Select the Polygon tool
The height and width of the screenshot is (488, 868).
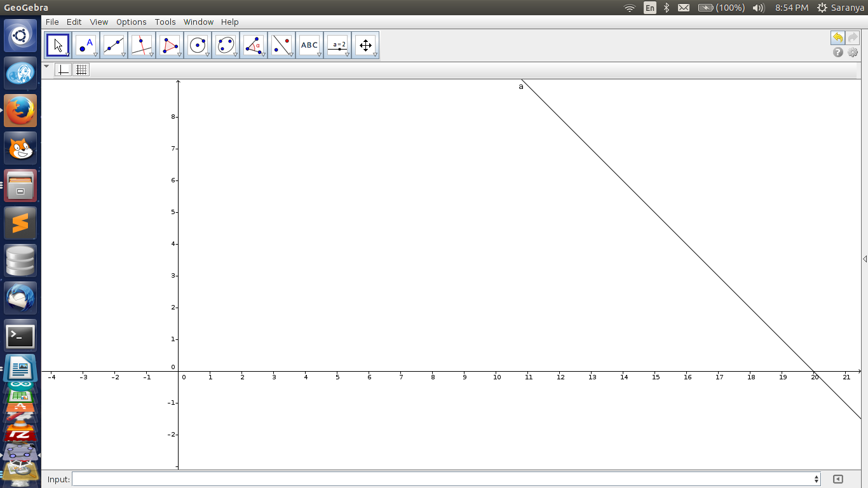pyautogui.click(x=170, y=45)
